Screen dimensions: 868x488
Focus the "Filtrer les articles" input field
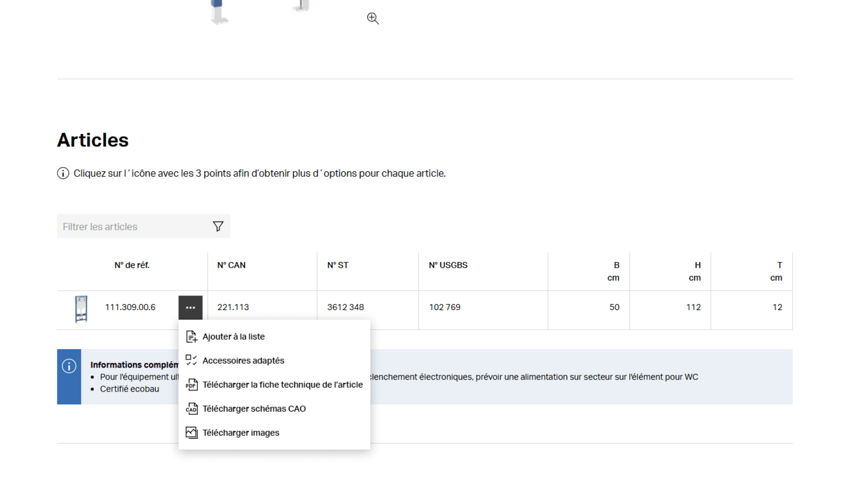(133, 227)
